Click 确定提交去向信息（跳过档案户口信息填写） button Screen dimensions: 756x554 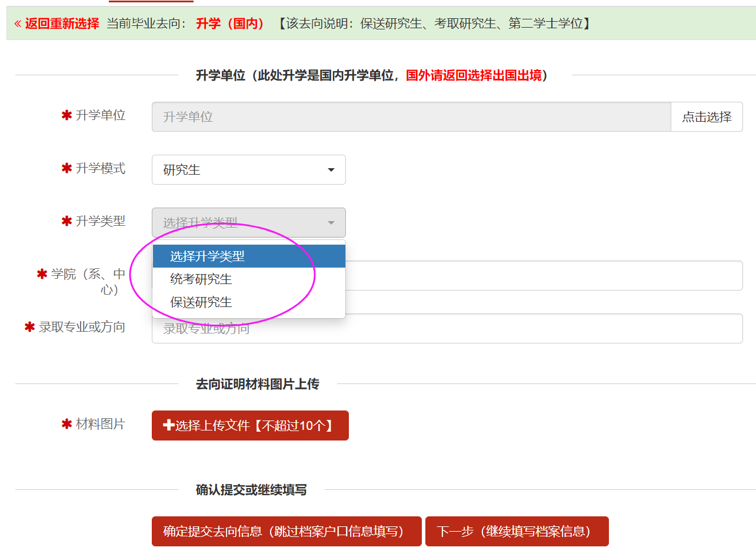click(287, 531)
